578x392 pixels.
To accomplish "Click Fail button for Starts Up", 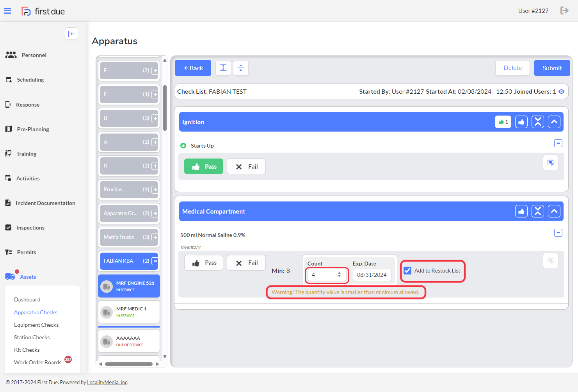I will click(x=246, y=166).
